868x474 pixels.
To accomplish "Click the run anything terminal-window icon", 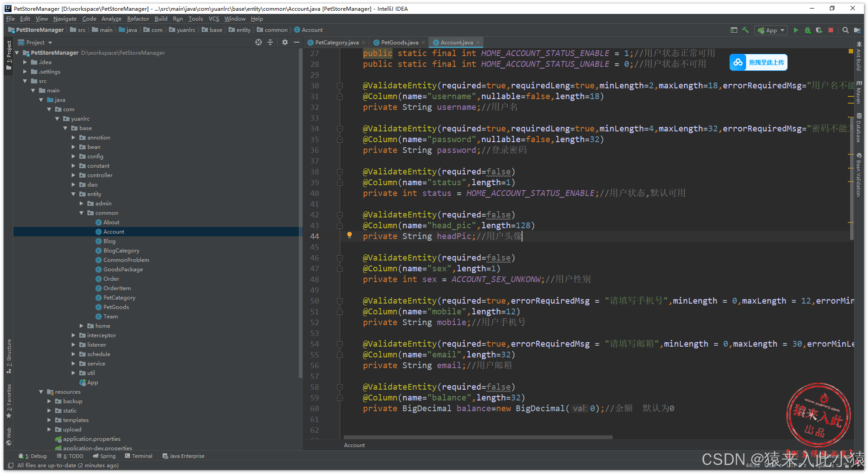I will pyautogui.click(x=734, y=30).
